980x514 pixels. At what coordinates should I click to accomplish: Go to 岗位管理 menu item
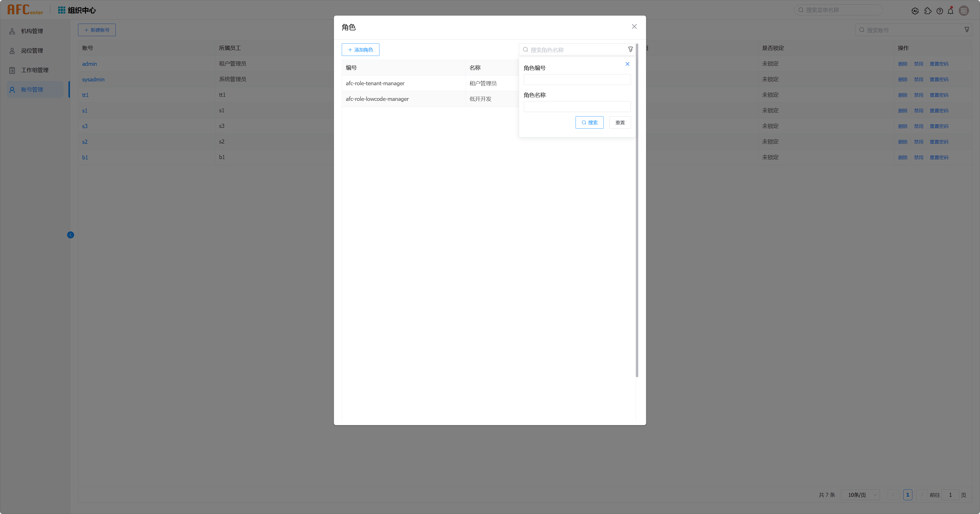32,50
